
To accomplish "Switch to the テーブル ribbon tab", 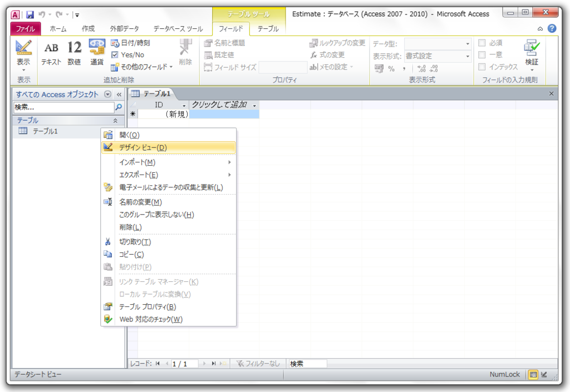I will pyautogui.click(x=268, y=29).
